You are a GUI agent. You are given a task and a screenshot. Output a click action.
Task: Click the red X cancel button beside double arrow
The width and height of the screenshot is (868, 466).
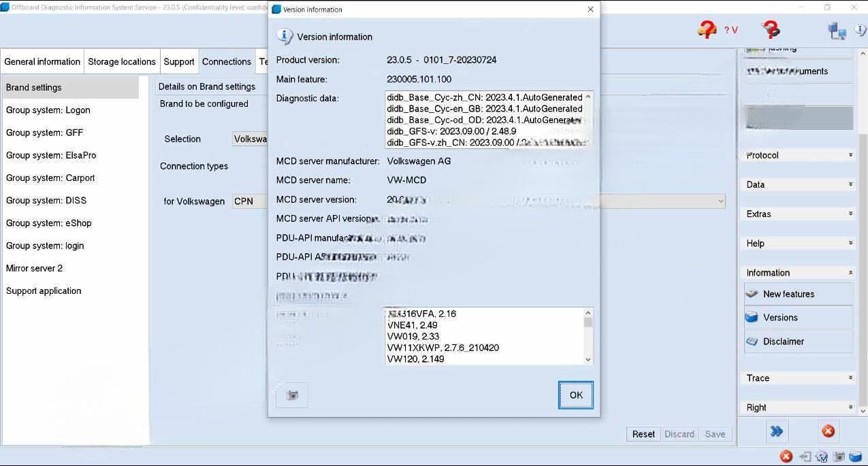pos(828,431)
